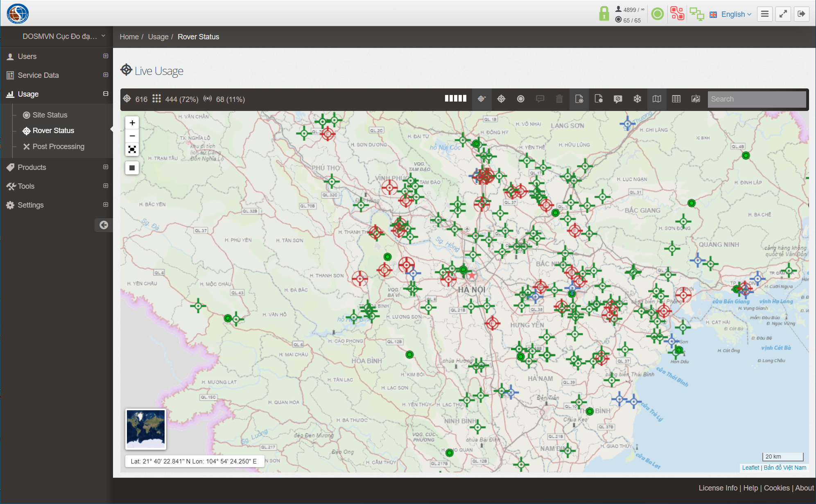The image size is (816, 504).
Task: Click the signal bars level indicator
Action: click(455, 98)
